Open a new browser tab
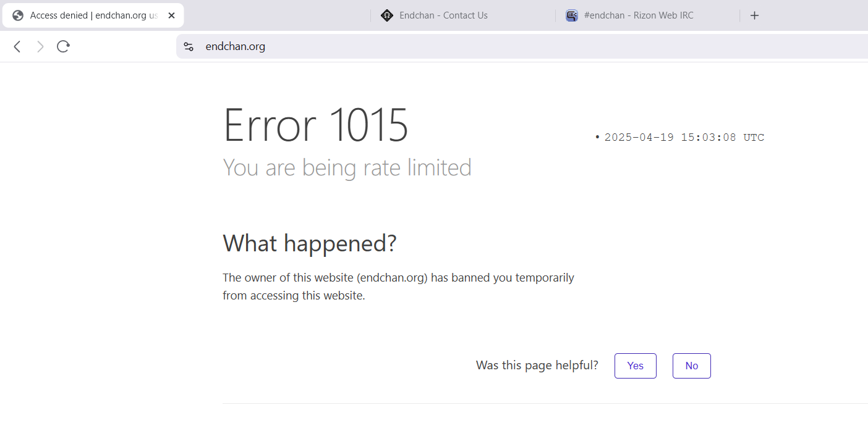 (x=754, y=15)
